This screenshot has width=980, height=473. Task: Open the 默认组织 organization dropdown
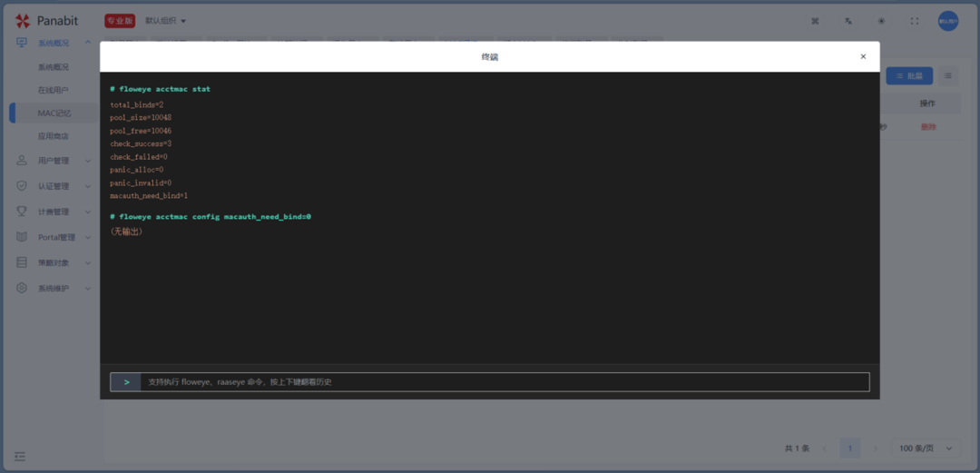166,21
